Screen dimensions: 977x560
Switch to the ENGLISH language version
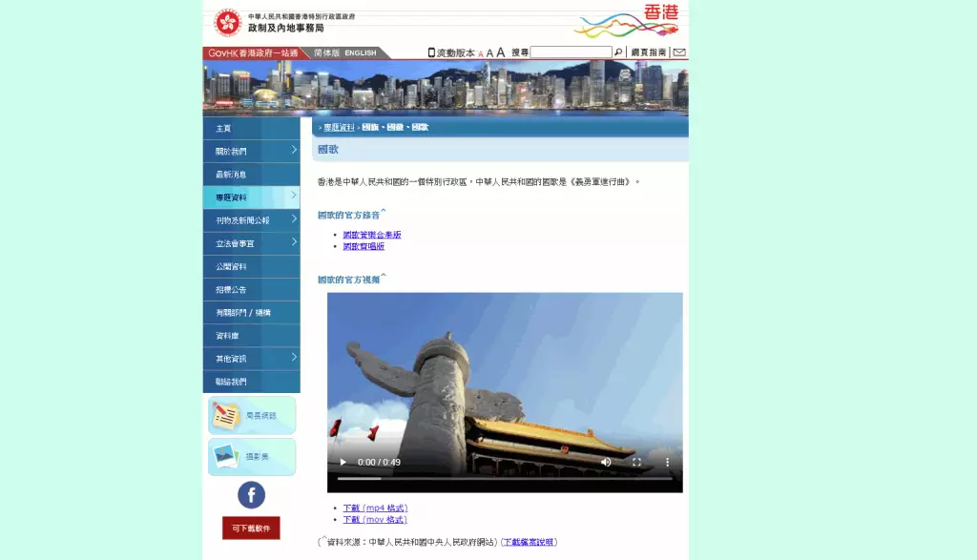[x=361, y=53]
